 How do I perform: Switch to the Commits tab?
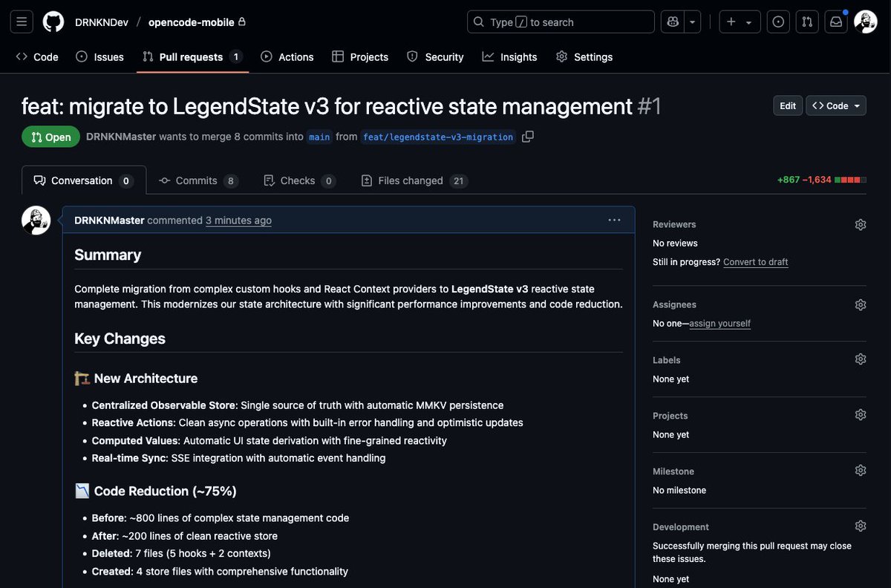[198, 180]
